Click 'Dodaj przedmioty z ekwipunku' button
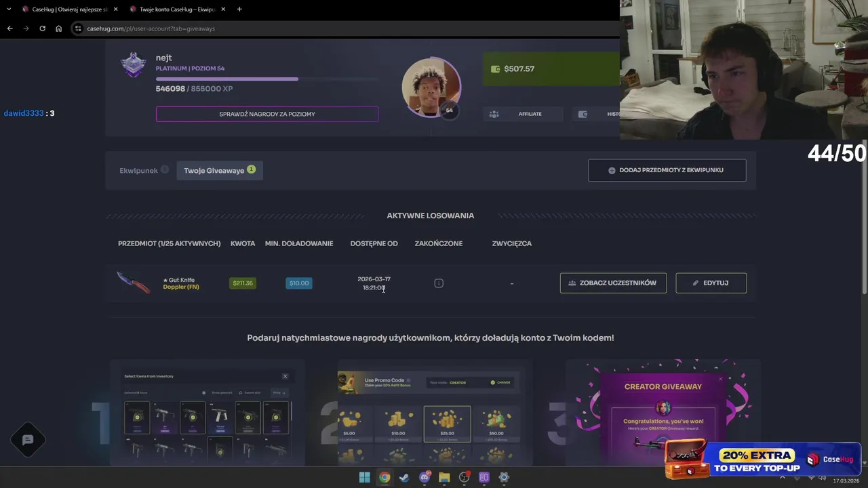This screenshot has width=868, height=488. pyautogui.click(x=667, y=170)
